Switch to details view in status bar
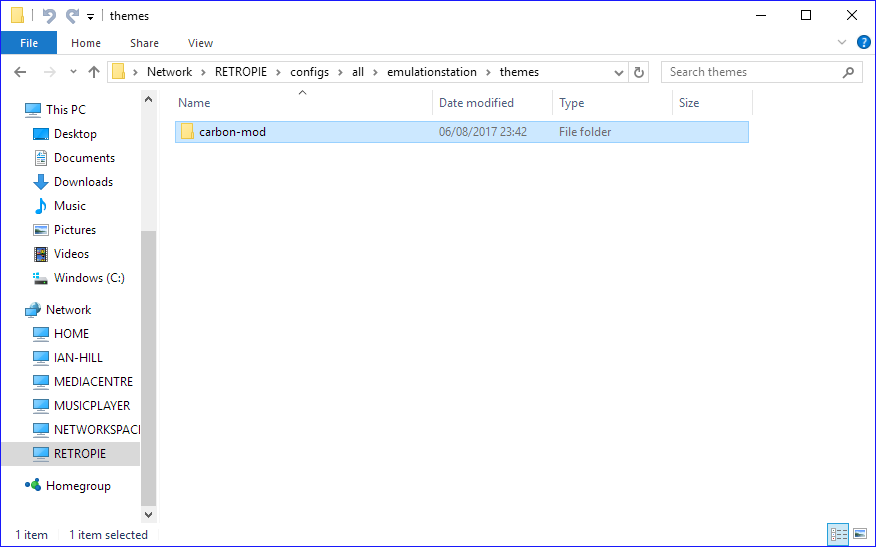 pos(838,534)
